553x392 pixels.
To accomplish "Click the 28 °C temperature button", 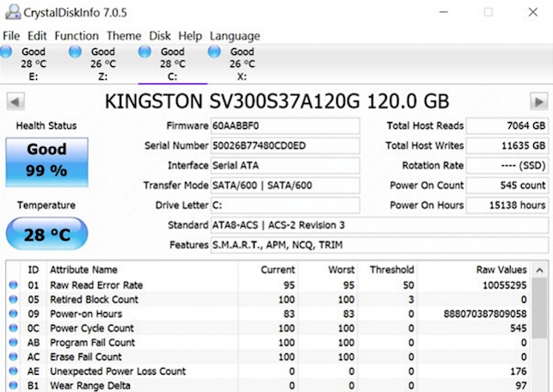I will tap(46, 234).
